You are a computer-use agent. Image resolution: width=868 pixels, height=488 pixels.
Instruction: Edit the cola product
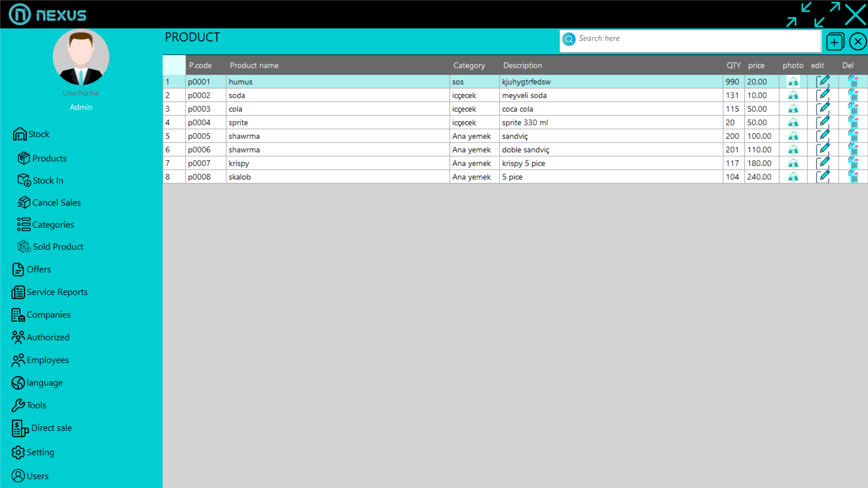coord(823,109)
